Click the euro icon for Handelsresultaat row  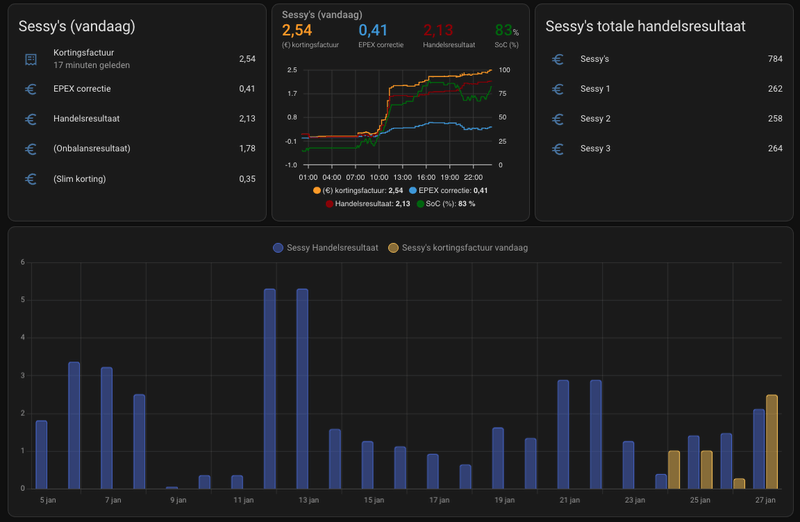pyautogui.click(x=31, y=119)
